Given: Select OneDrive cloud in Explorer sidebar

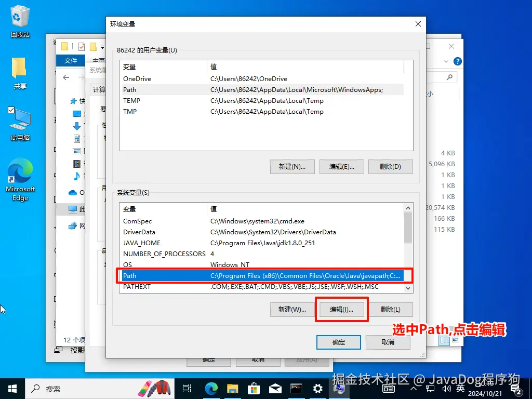Looking at the screenshot, I should [73, 193].
